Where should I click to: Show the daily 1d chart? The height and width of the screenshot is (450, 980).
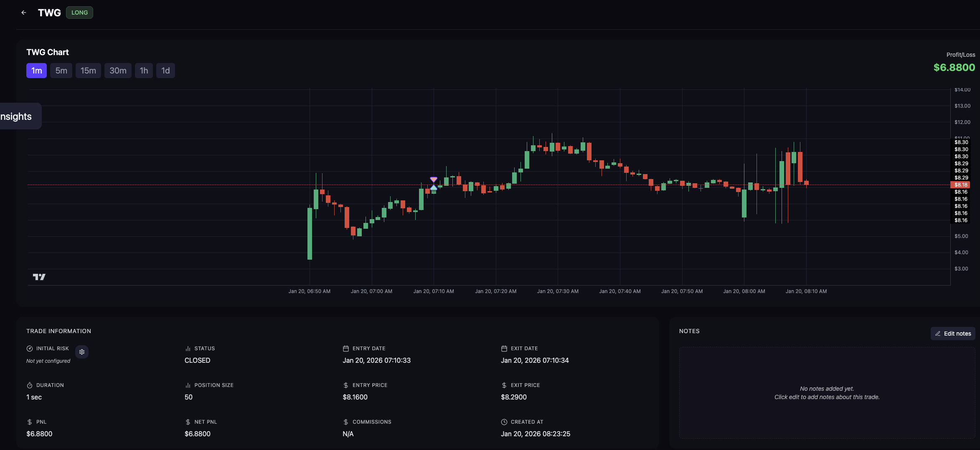point(165,71)
